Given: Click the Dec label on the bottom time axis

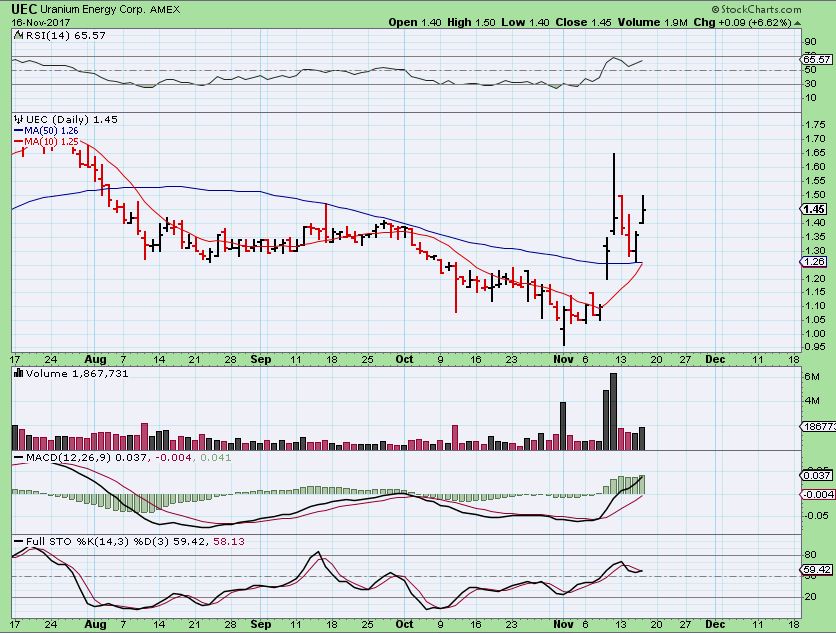Looking at the screenshot, I should (x=715, y=624).
